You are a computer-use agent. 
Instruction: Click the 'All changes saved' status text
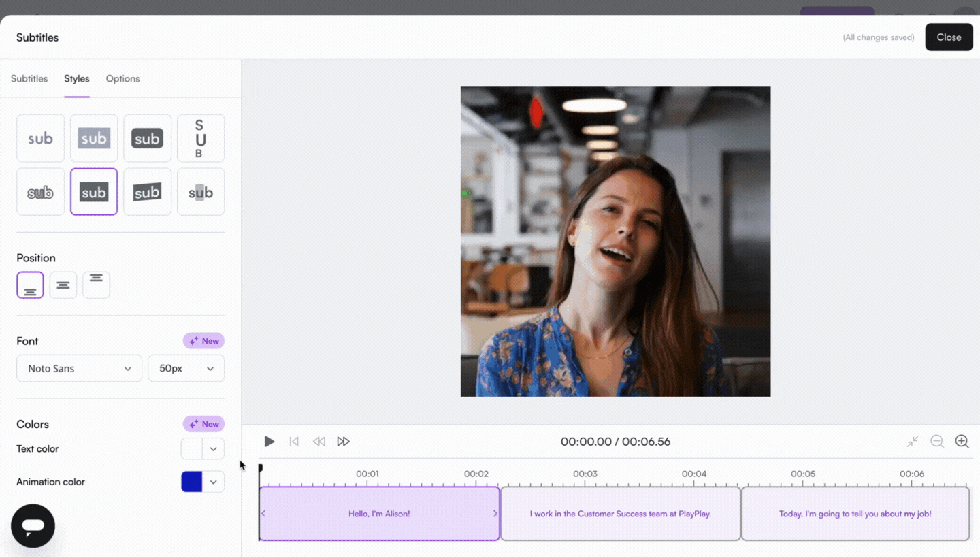[x=879, y=37]
